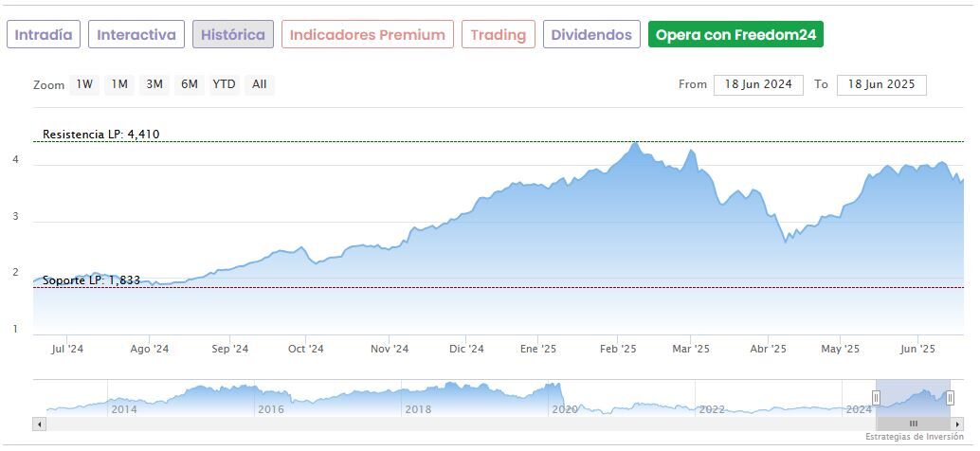Click Opera con Freedom24 button
980x451 pixels.
[735, 35]
